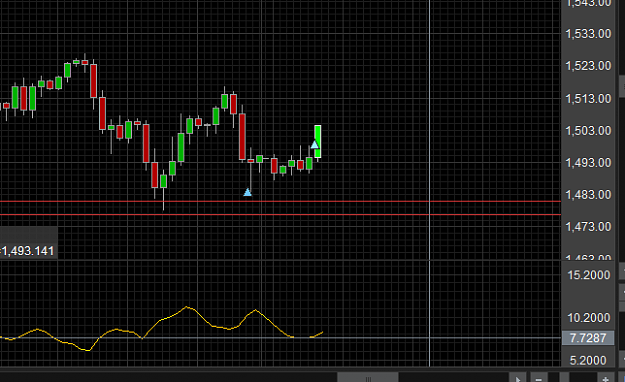Screen dimensions: 625x382
Task: Click the zoom out minus button
Action: [x=539, y=378]
